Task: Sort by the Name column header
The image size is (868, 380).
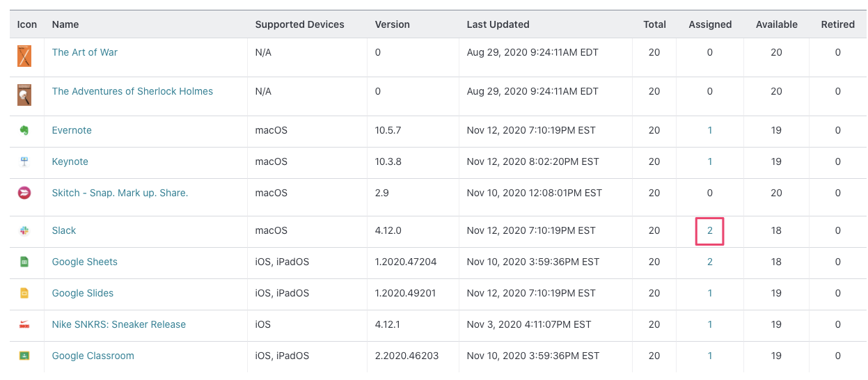Action: click(x=65, y=24)
